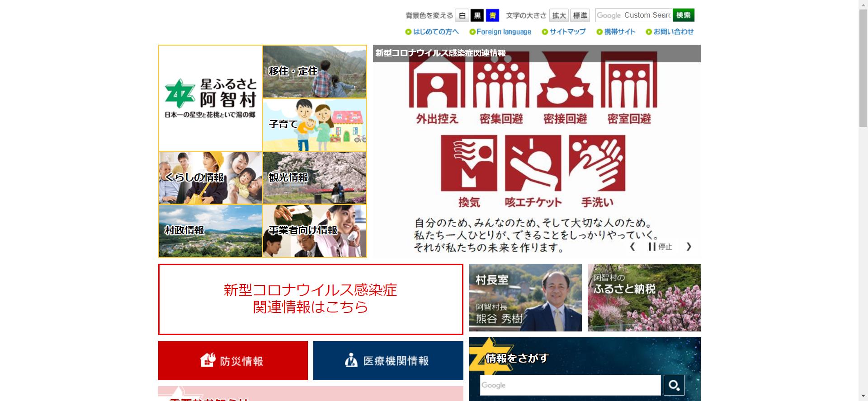The image size is (868, 401).
Task: Set background color to blue (青)
Action: coord(492,15)
